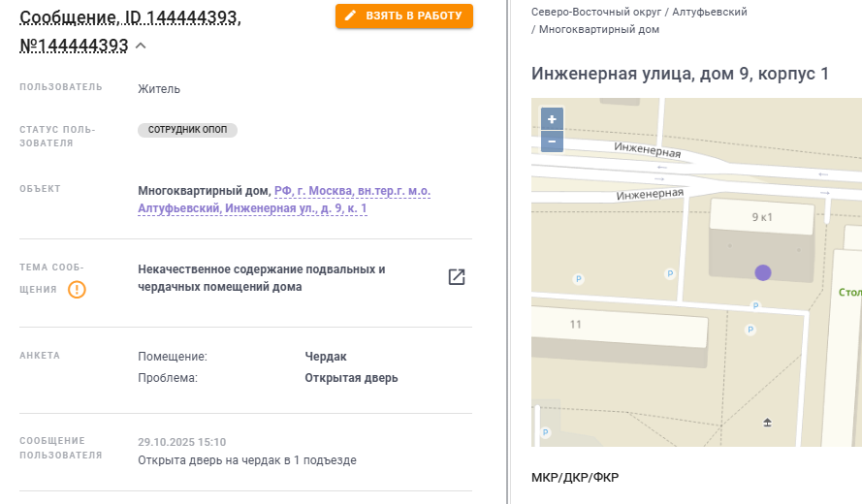The height and width of the screenshot is (504, 862).
Task: Collapse the message ID header chevron
Action: (x=142, y=46)
